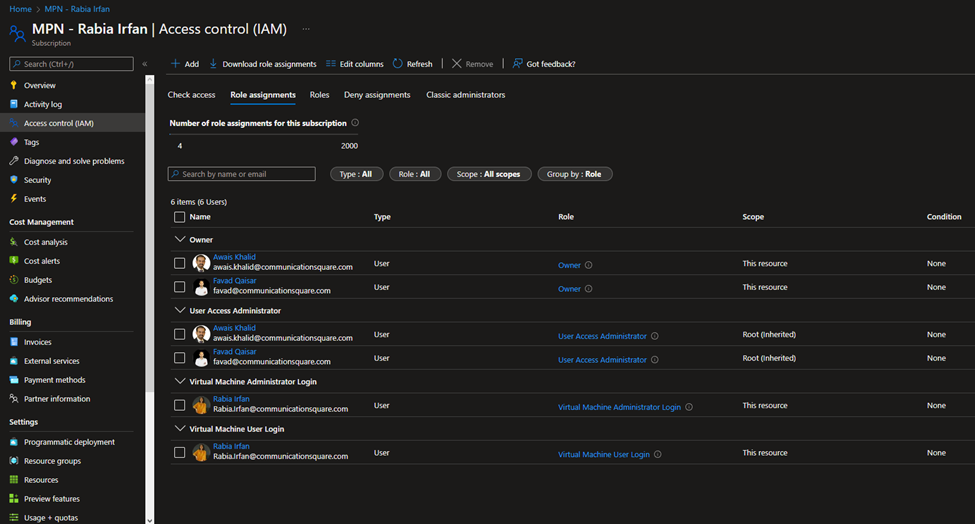Screen dimensions: 975x524
Task: Click the Preview features icon
Action: [14, 499]
